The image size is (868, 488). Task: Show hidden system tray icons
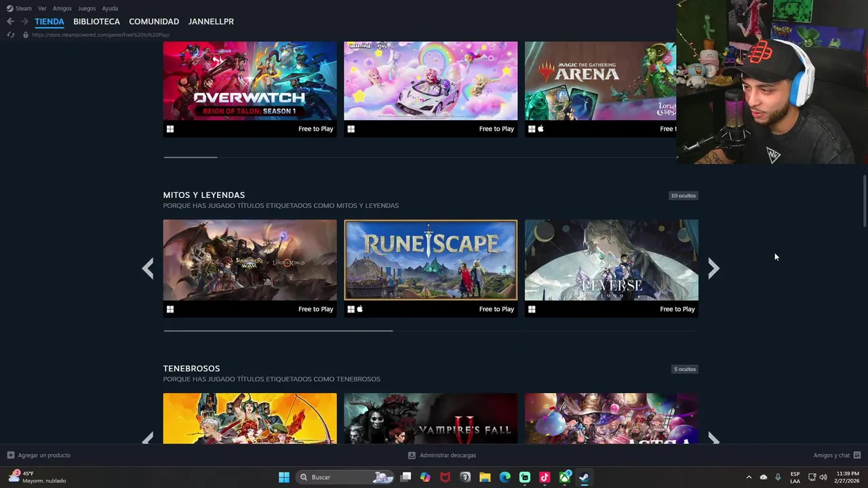pyautogui.click(x=749, y=477)
